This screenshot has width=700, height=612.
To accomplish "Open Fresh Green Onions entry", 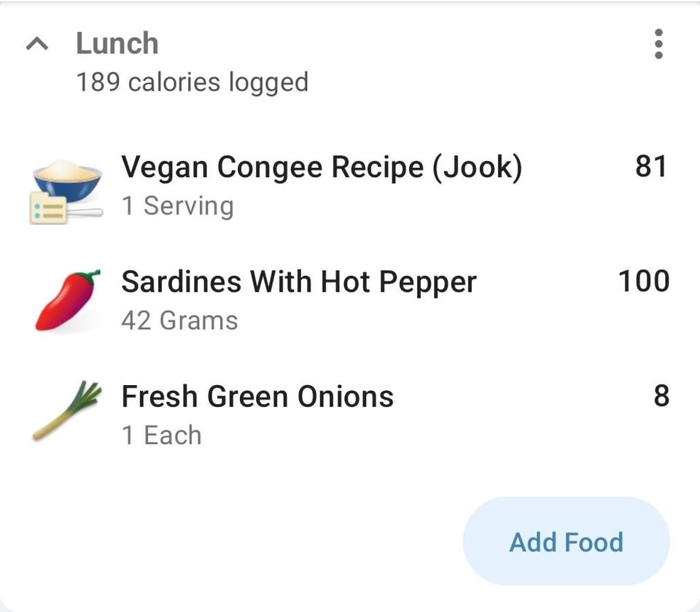I will [x=257, y=396].
